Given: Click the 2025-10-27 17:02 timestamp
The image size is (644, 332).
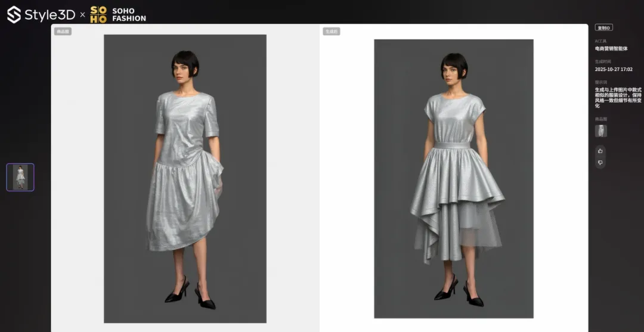Looking at the screenshot, I should click(614, 69).
